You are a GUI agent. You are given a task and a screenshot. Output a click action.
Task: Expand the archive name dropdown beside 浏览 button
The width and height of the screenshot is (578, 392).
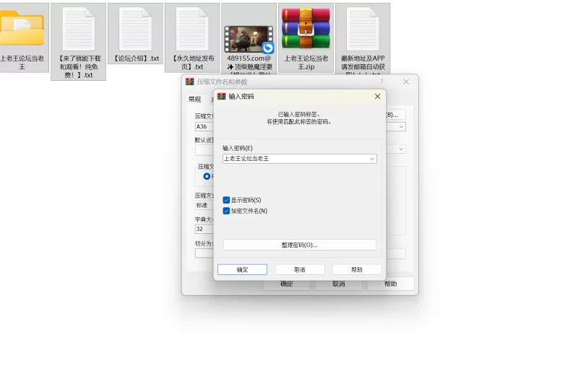click(401, 127)
